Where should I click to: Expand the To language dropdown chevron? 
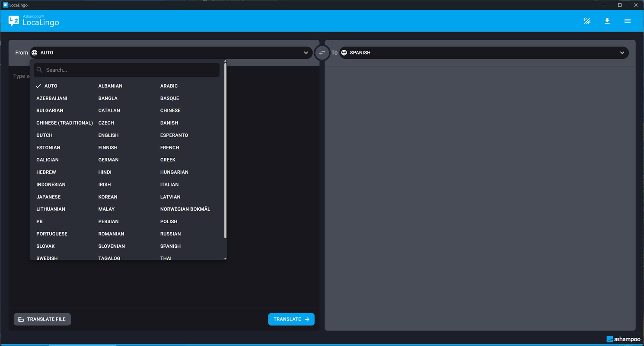622,53
